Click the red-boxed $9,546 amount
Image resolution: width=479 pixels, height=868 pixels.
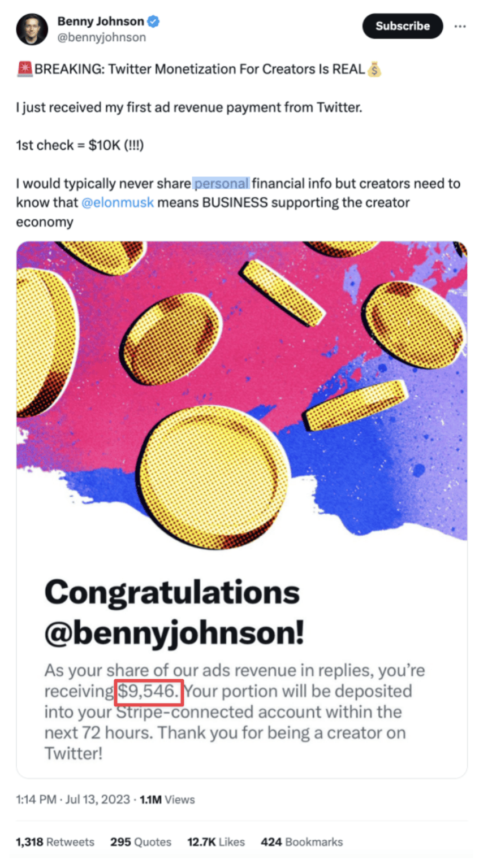pyautogui.click(x=148, y=691)
